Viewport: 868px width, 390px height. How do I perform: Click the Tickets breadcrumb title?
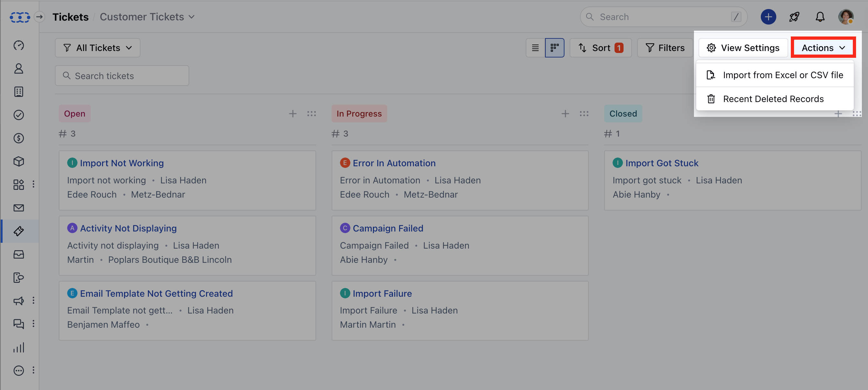(x=70, y=17)
